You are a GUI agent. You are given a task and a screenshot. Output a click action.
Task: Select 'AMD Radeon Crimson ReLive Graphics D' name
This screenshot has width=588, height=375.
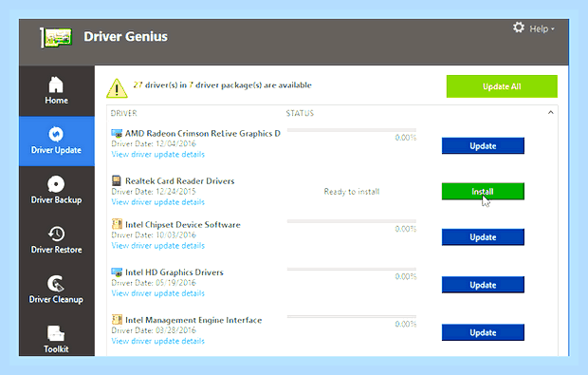pos(203,133)
